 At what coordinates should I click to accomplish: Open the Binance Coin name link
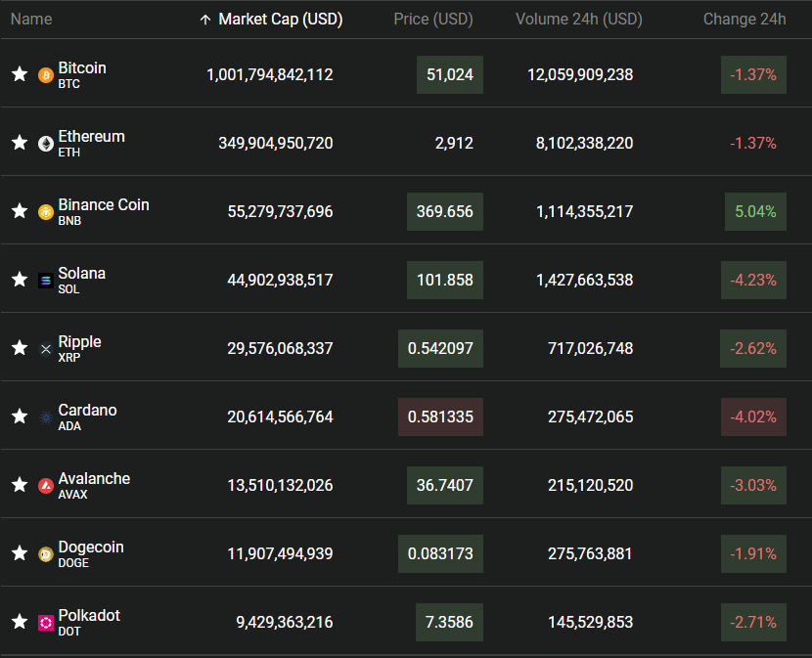point(104,204)
